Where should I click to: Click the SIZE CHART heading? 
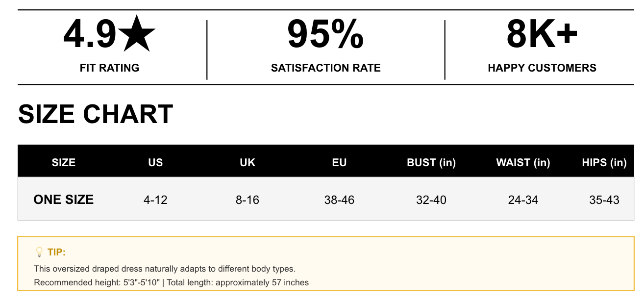click(x=96, y=114)
